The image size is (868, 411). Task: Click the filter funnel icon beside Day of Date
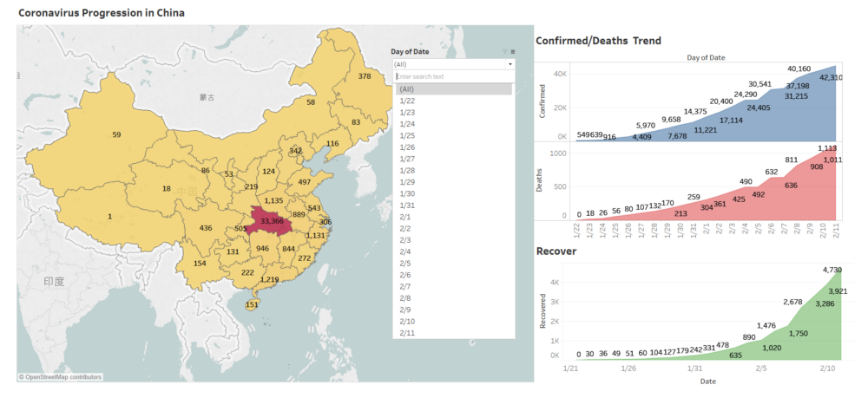(505, 51)
